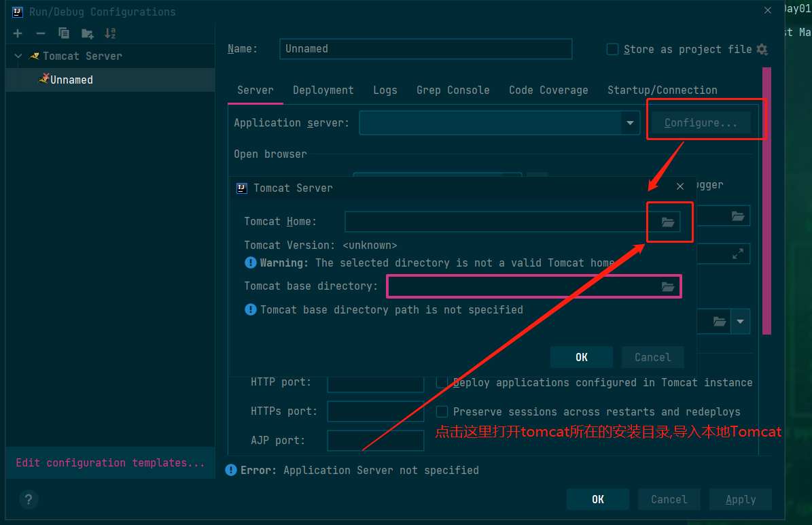The height and width of the screenshot is (525, 812).
Task: Click the "Tomcat Version: <unknown>" text
Action: click(321, 245)
